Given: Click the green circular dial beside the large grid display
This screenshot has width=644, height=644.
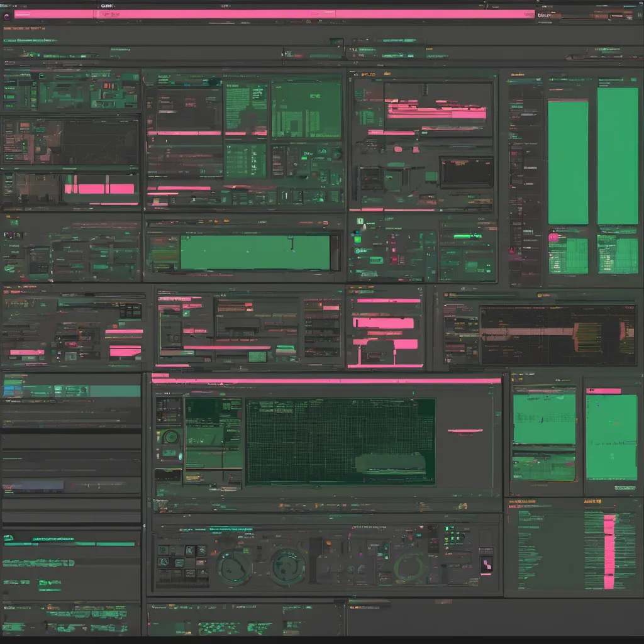Looking at the screenshot, I should (x=170, y=436).
